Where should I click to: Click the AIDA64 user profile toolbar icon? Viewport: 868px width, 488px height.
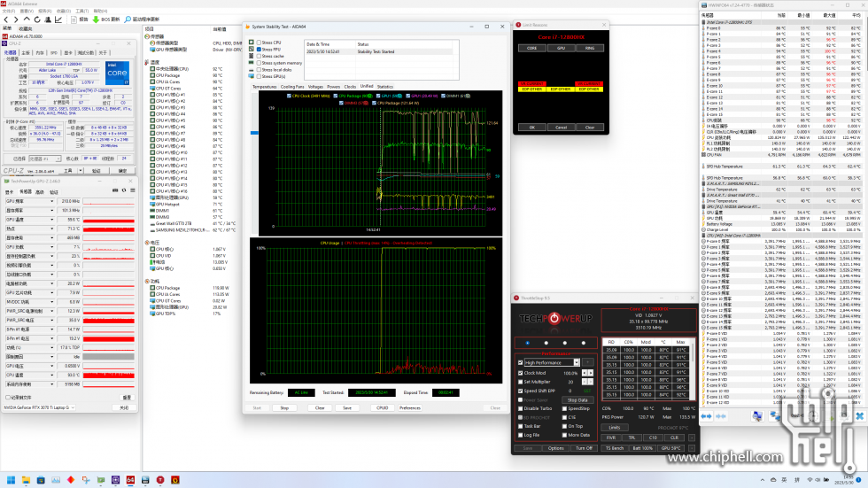pyautogui.click(x=48, y=19)
